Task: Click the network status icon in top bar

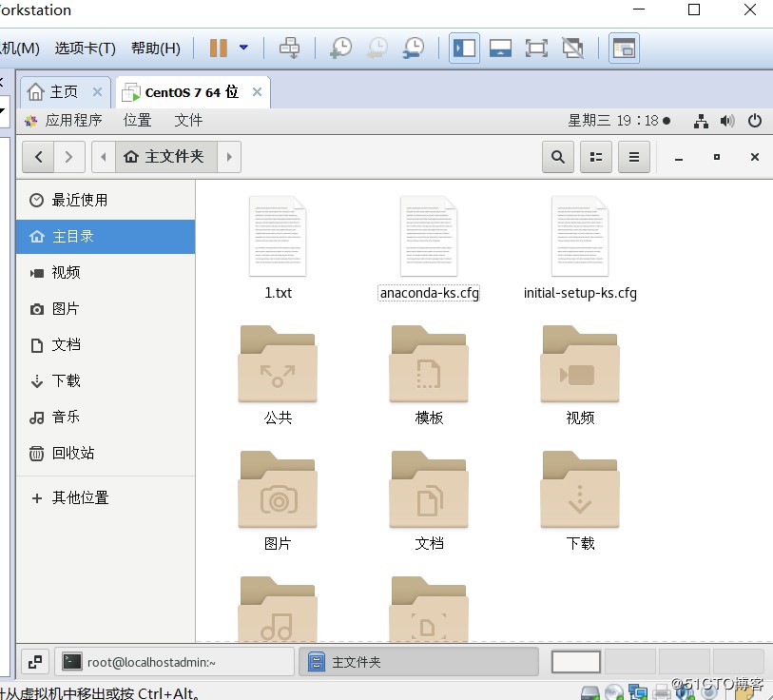Action: coord(701,121)
